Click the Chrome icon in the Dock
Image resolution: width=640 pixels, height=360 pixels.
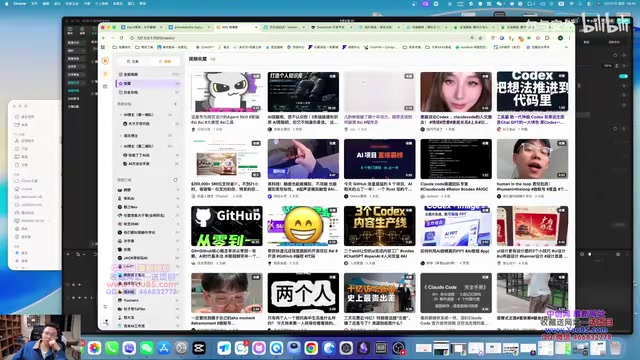coord(311,348)
